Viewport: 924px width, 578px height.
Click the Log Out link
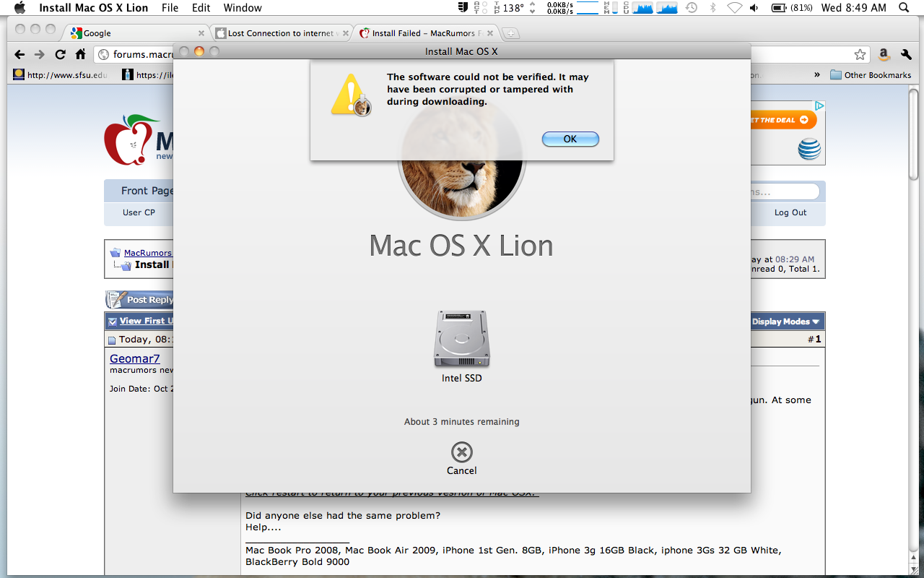tap(790, 212)
